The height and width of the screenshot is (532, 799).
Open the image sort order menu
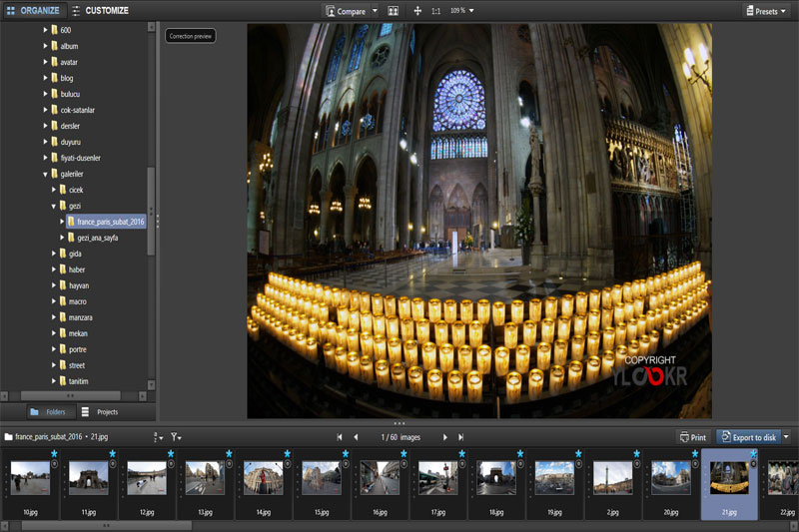[159, 437]
